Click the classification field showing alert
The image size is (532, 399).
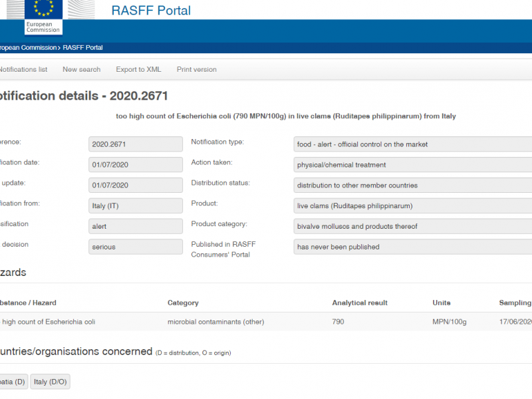click(136, 226)
